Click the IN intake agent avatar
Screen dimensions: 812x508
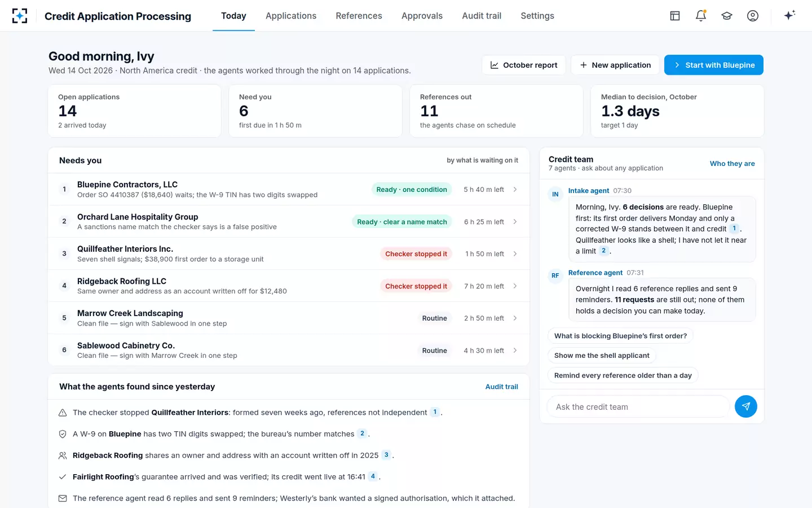[555, 194]
